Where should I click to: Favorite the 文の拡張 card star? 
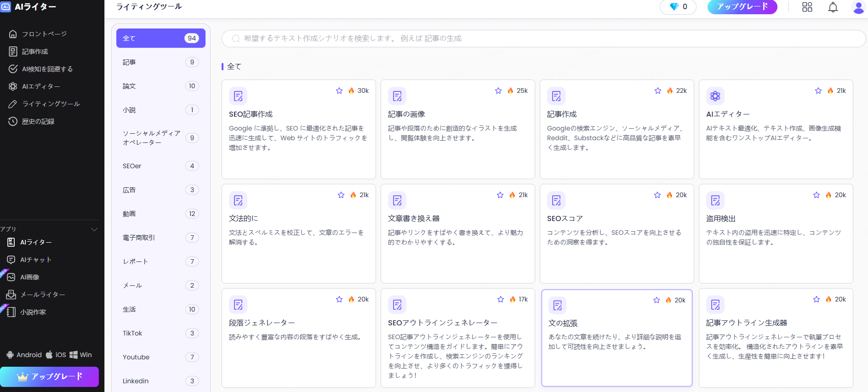tap(657, 300)
